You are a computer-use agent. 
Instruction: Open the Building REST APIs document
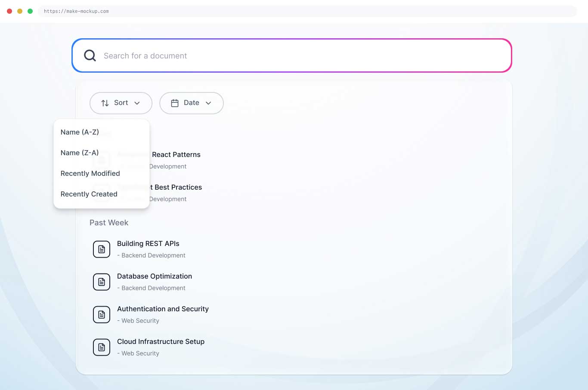coord(148,243)
